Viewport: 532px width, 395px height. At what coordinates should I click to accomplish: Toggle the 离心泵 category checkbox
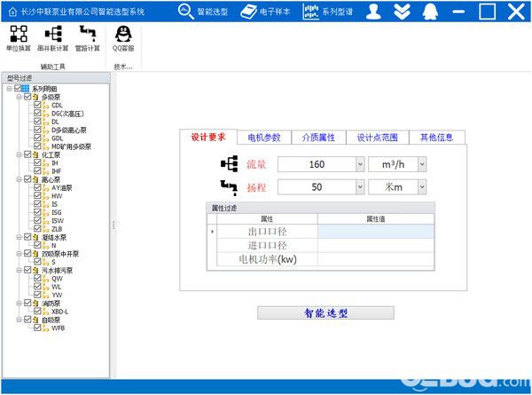click(x=27, y=179)
